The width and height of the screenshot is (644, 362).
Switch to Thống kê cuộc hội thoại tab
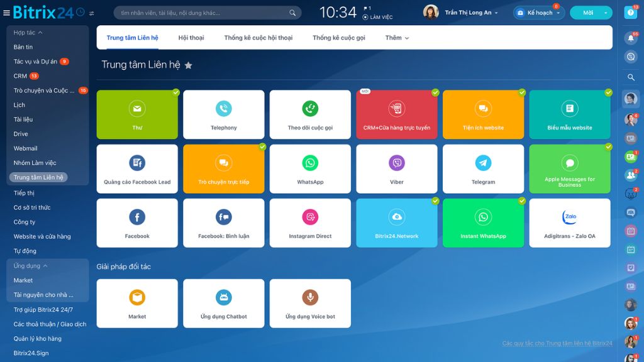click(x=258, y=38)
